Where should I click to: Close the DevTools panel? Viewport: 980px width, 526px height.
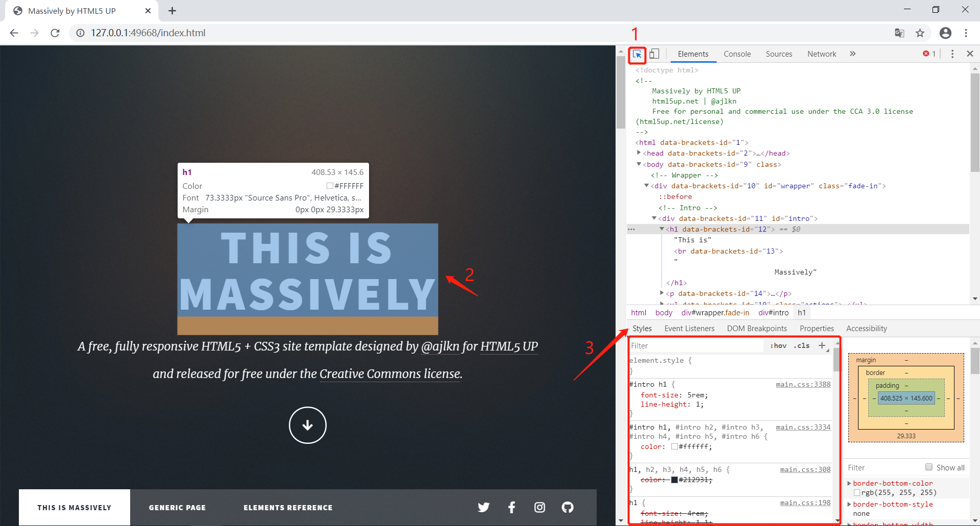(x=970, y=54)
